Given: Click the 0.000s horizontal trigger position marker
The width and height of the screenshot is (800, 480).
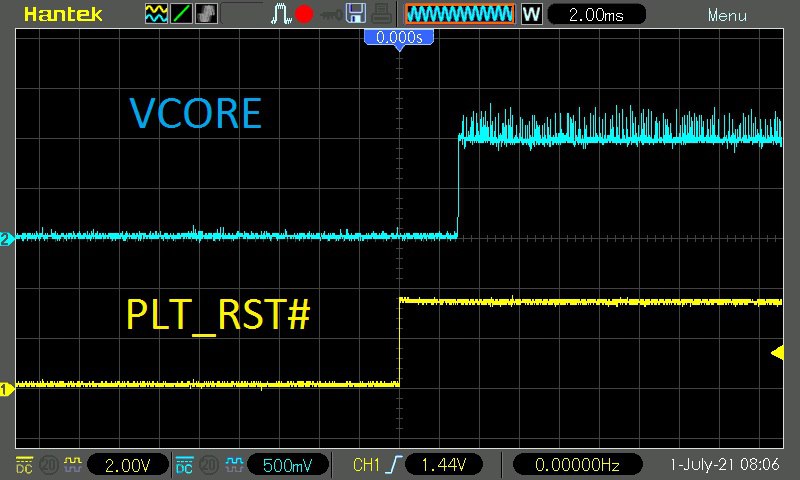Looking at the screenshot, I should pos(399,38).
